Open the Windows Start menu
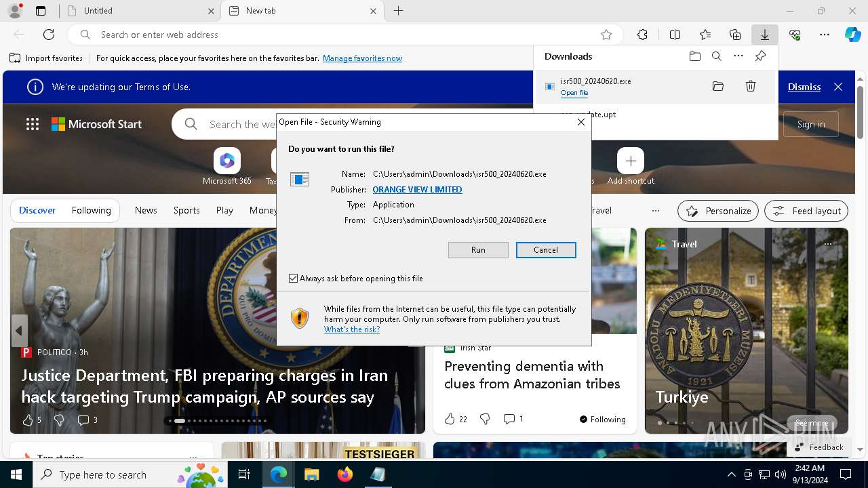The width and height of the screenshot is (868, 488). tap(16, 474)
